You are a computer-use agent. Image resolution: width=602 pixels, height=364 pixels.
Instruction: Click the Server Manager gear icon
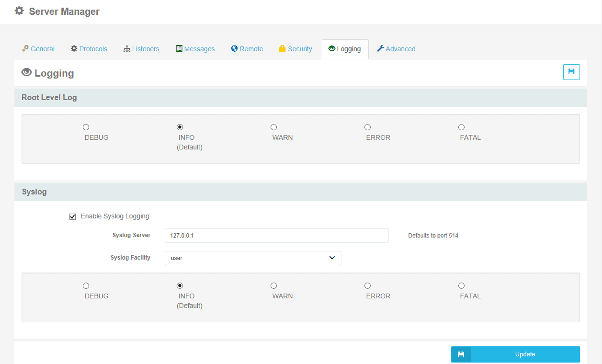(19, 11)
